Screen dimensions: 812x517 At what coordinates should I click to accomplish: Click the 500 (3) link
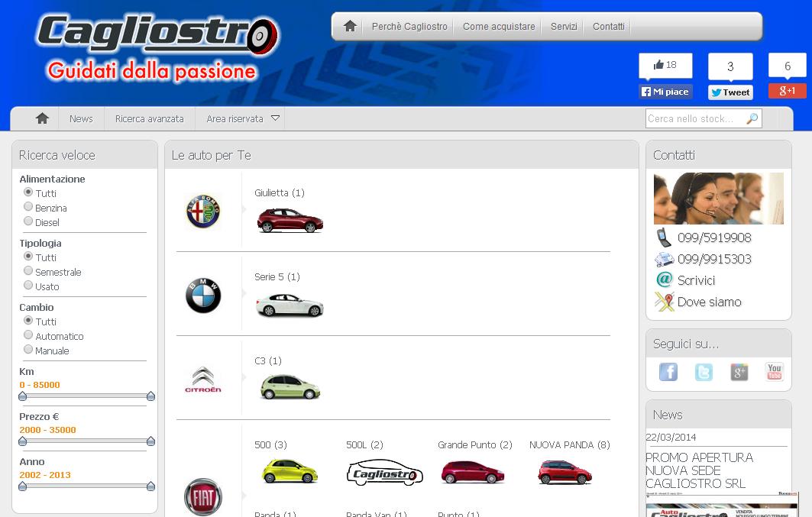270,444
